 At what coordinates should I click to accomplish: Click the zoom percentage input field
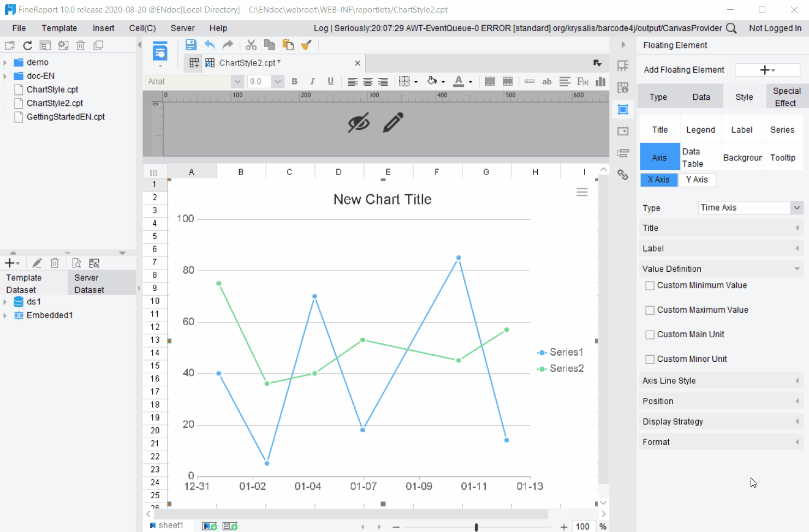click(x=583, y=527)
